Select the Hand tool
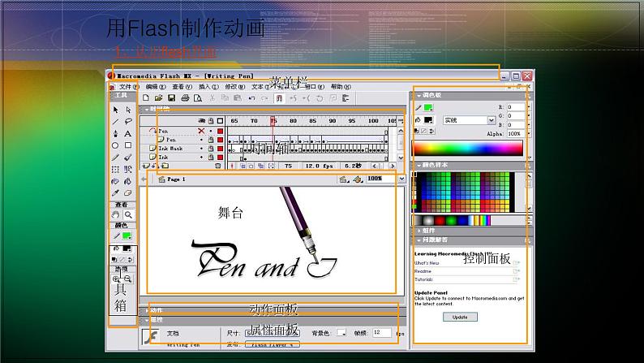644x363 pixels. tap(115, 214)
